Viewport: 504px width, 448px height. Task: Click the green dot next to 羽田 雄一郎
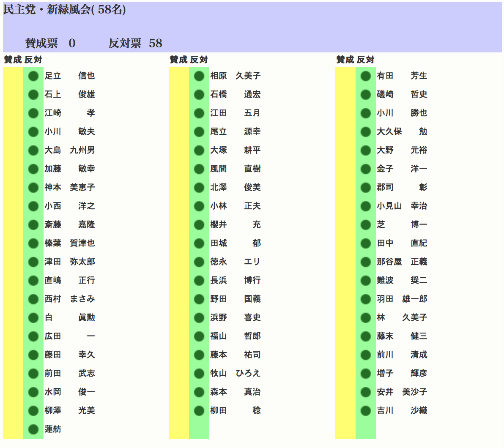[366, 299]
